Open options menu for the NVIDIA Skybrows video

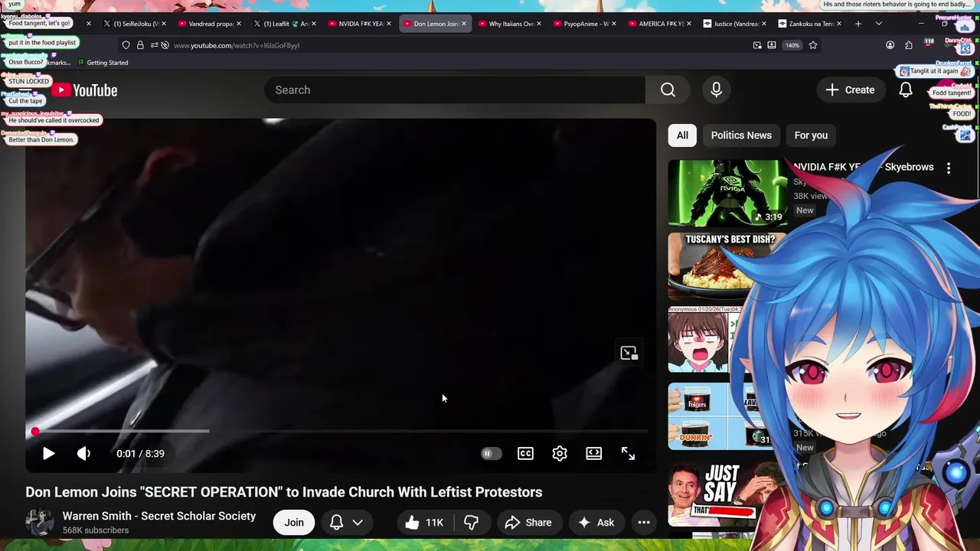pyautogui.click(x=949, y=168)
